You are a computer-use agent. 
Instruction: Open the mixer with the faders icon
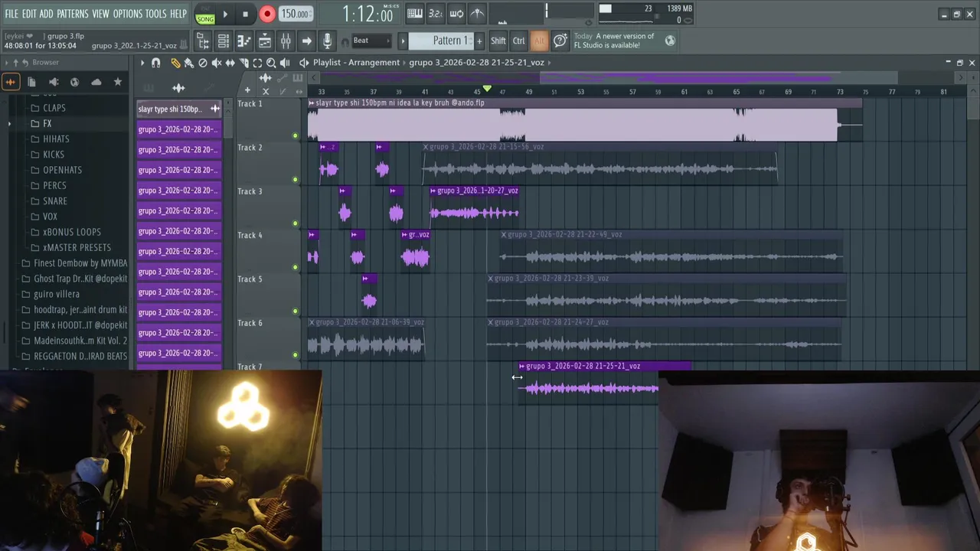point(286,41)
